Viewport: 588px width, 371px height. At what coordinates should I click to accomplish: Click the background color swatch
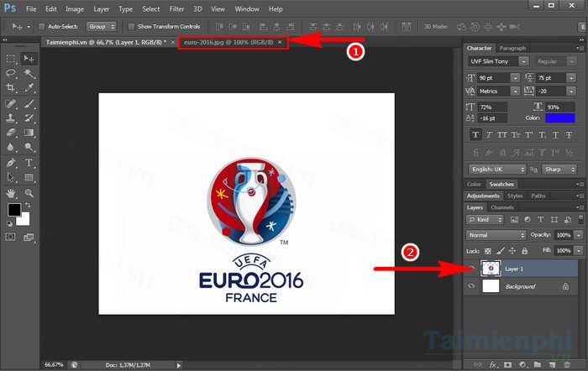click(x=24, y=220)
